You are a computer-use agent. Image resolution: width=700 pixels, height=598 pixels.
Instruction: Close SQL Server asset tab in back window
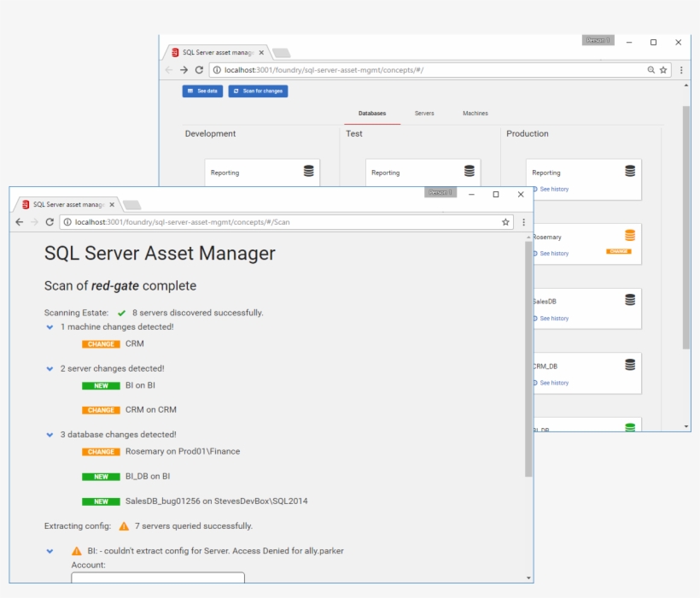(261, 53)
